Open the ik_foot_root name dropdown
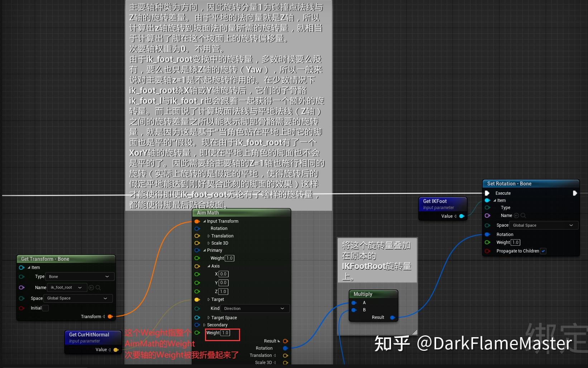This screenshot has width=588, height=368. [67, 287]
